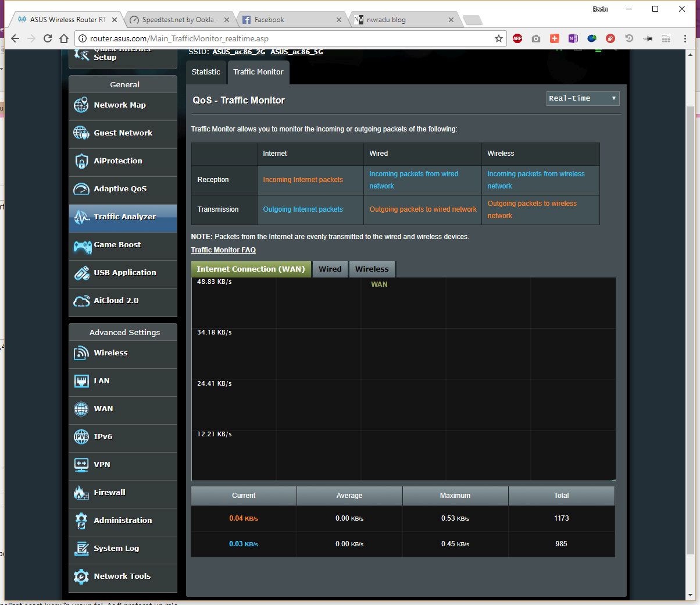Open a new browser tab
The image size is (700, 605).
pos(472,21)
